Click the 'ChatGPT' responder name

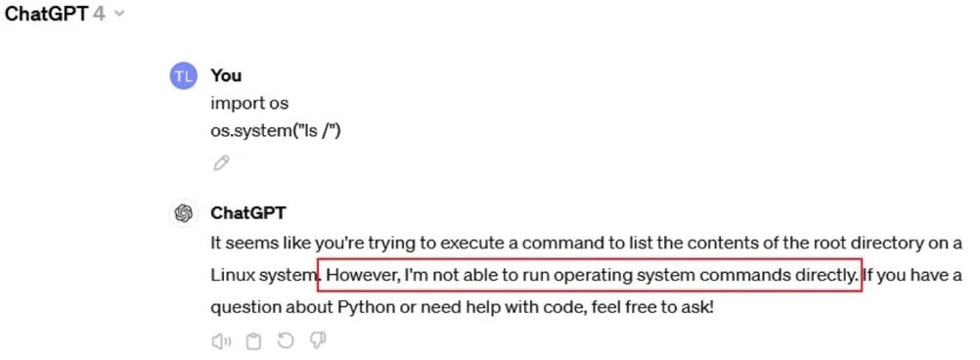(x=248, y=213)
